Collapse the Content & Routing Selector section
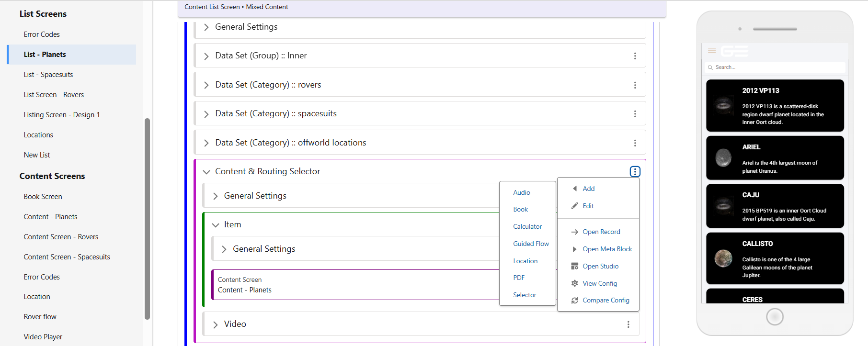Viewport: 868px width, 346px height. tap(206, 172)
